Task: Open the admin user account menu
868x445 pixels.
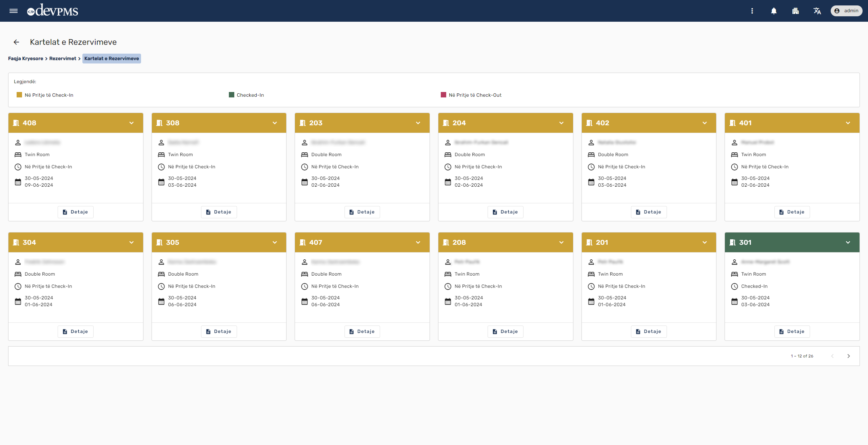Action: pyautogui.click(x=846, y=11)
